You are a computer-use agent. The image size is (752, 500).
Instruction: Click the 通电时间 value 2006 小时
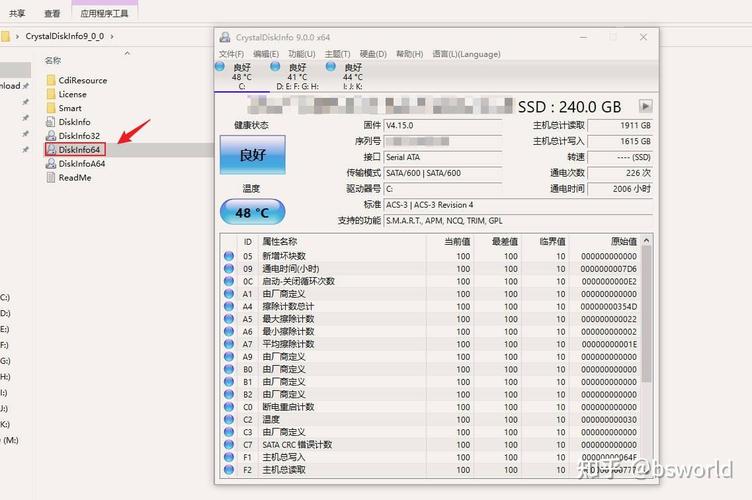pos(620,189)
